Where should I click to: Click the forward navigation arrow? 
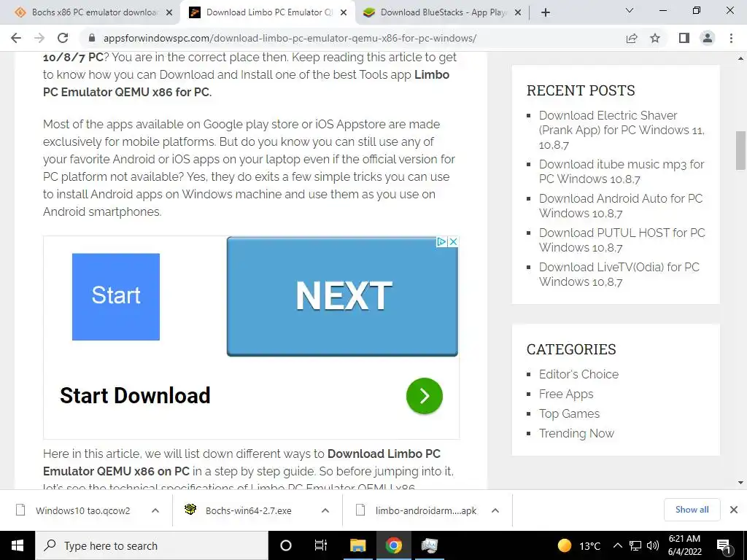tap(39, 38)
